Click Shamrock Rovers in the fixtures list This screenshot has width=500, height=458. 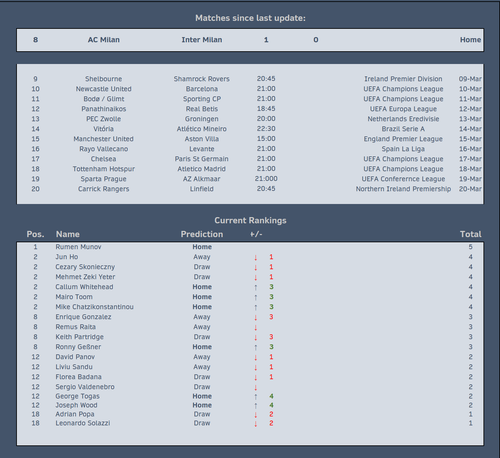(202, 79)
